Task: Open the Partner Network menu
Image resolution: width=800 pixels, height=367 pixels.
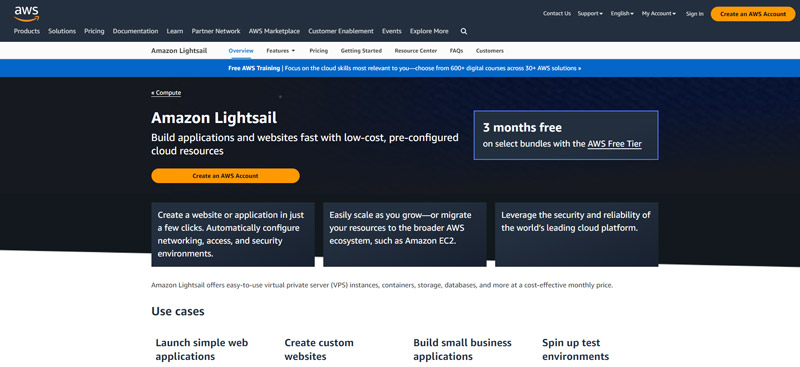Action: pyautogui.click(x=216, y=31)
